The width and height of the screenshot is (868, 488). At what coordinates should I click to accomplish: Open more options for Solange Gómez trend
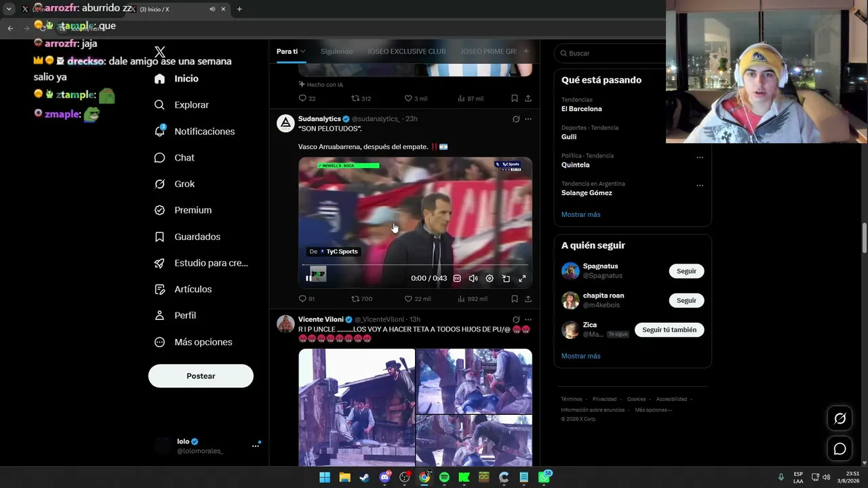(x=700, y=186)
